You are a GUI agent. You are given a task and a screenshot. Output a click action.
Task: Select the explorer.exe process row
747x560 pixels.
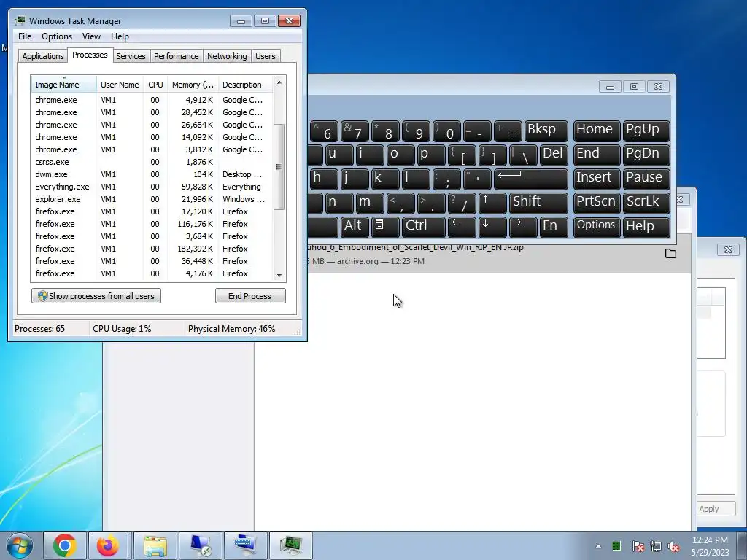click(x=152, y=199)
